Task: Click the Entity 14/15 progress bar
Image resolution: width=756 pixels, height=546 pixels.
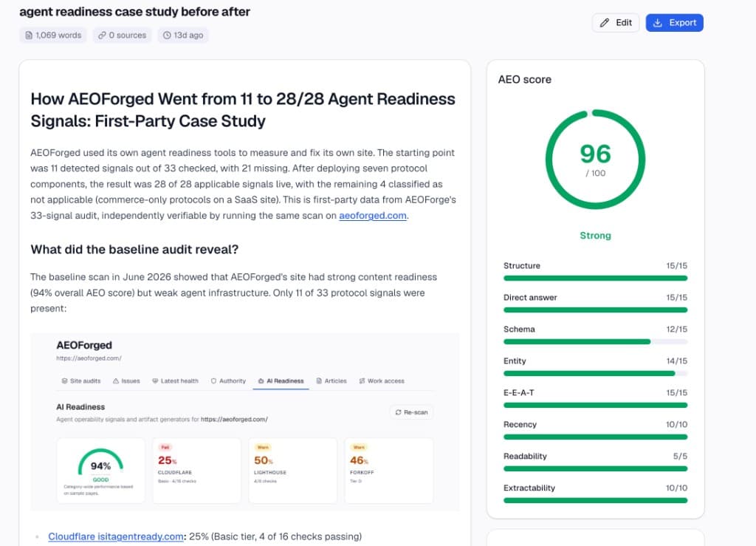Action: point(596,374)
